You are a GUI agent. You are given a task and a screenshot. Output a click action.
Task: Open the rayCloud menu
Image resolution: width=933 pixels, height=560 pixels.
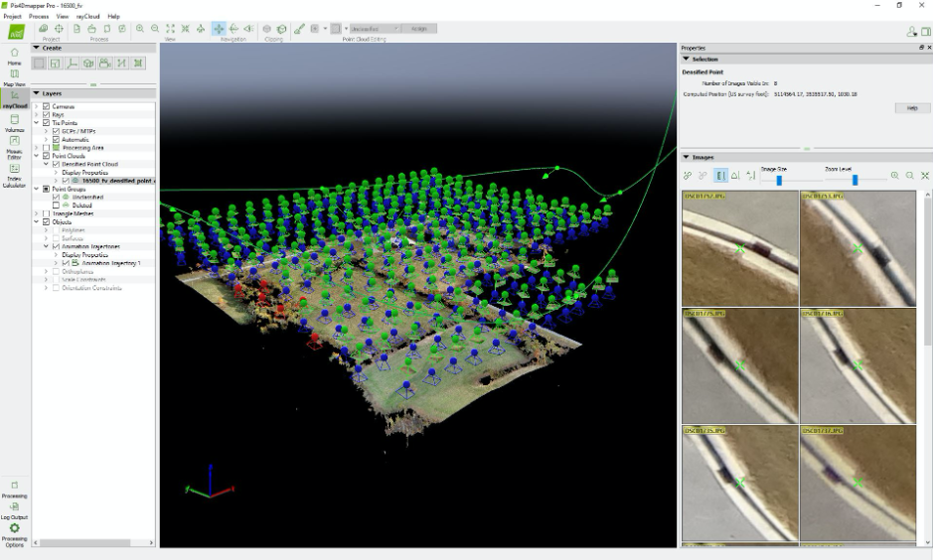(87, 17)
